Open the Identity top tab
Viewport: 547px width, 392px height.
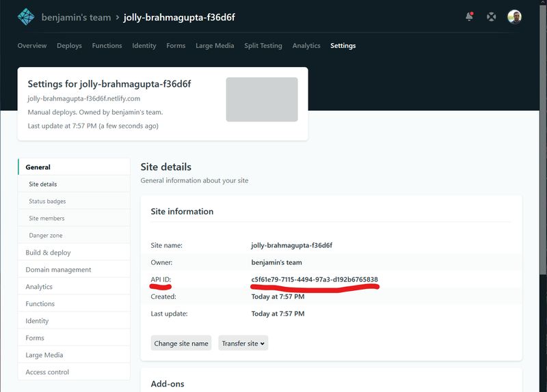click(144, 46)
